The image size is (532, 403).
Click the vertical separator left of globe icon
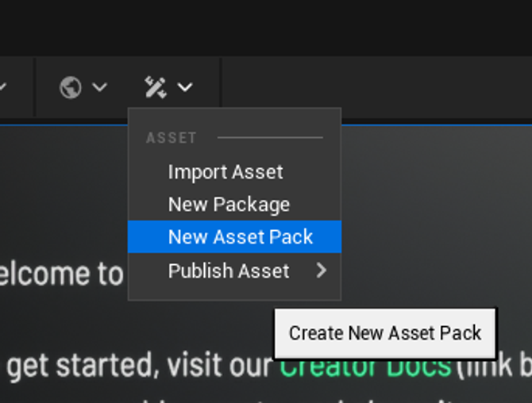(34, 86)
